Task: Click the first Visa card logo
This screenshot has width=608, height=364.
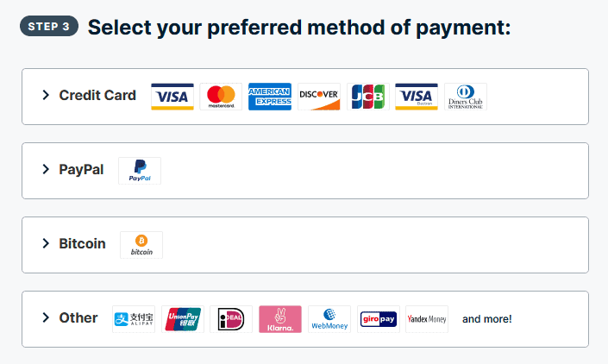Action: [x=172, y=97]
